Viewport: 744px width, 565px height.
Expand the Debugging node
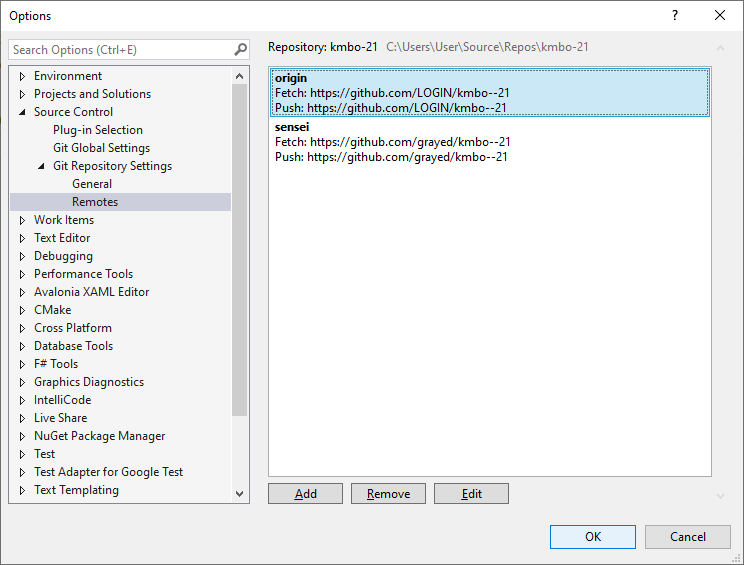click(x=22, y=256)
